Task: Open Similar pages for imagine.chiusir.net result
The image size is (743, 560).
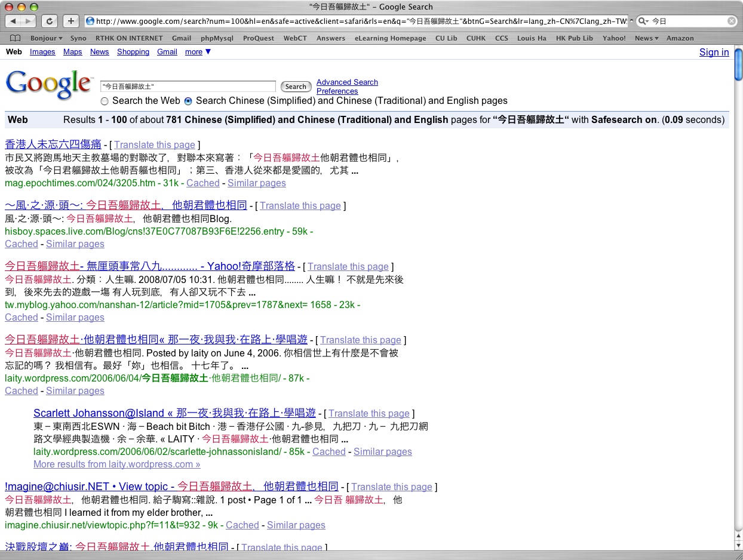Action: (x=296, y=525)
